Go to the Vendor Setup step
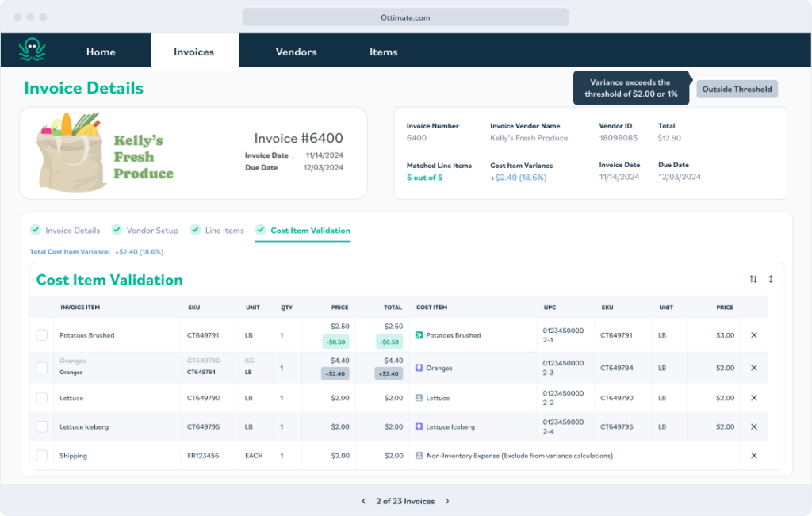The height and width of the screenshot is (516, 812). [x=152, y=231]
